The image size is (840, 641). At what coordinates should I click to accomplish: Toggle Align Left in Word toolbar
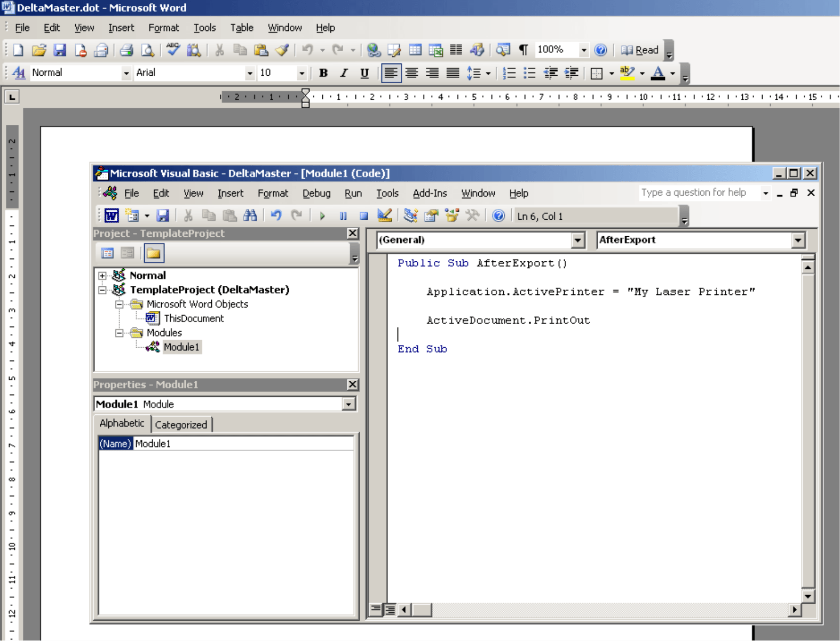coord(391,73)
